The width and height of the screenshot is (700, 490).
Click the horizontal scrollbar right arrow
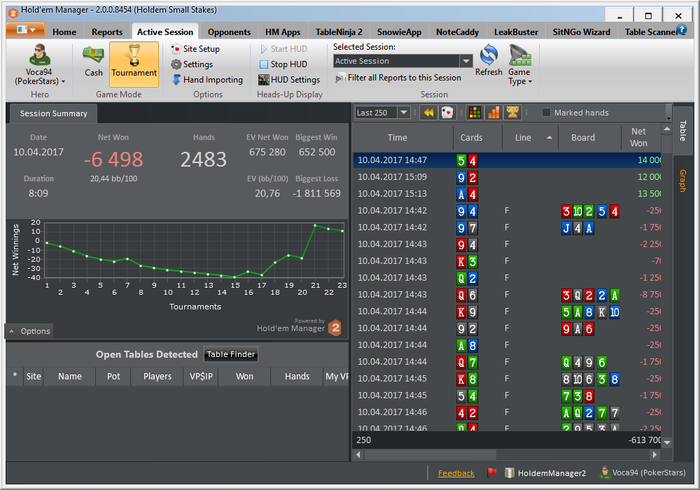coord(655,455)
